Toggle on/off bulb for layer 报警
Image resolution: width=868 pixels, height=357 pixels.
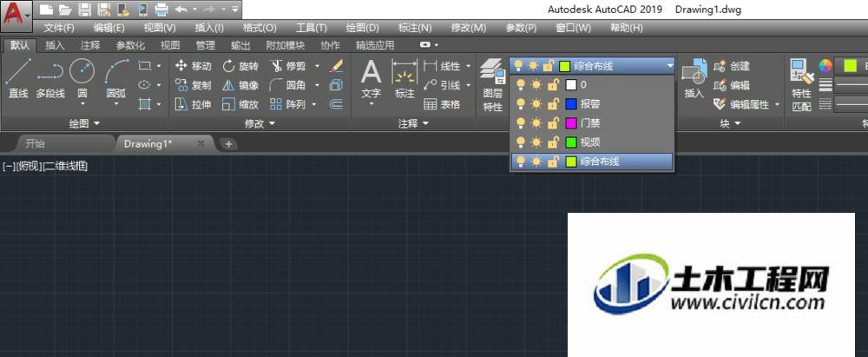click(519, 103)
